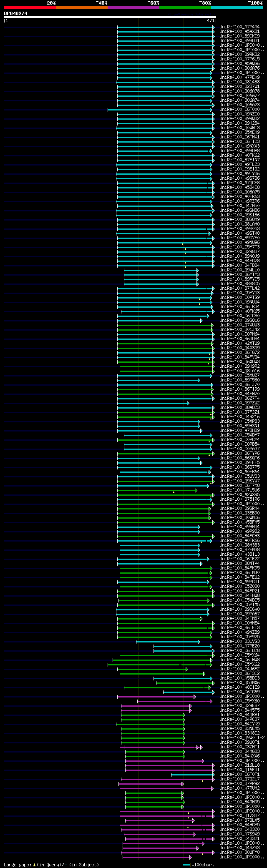Select hit label UniRef100_A9PZW2
Viewport: 267px width, 868px height.
click(239, 403)
